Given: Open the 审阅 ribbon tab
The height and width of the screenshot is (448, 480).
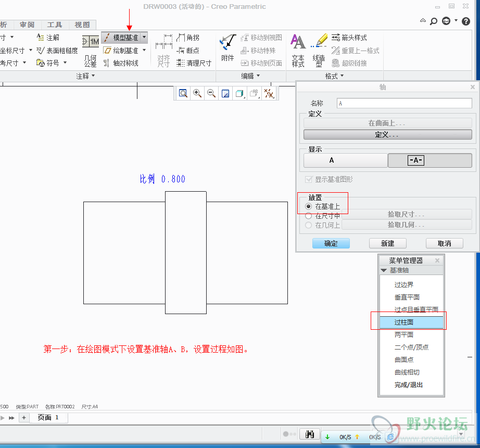Looking at the screenshot, I should (x=27, y=24).
